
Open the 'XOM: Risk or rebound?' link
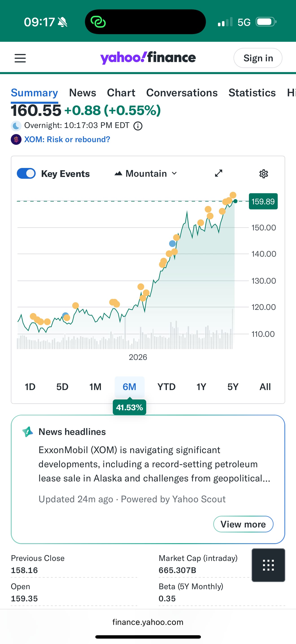[67, 139]
